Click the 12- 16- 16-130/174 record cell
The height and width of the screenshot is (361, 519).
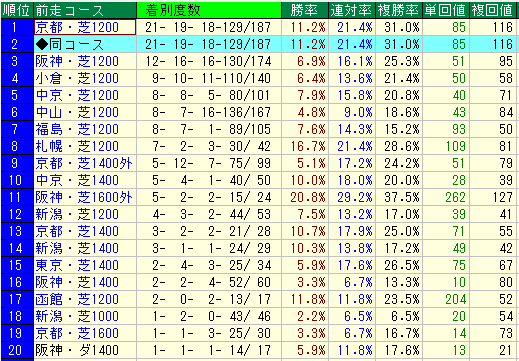click(x=209, y=61)
